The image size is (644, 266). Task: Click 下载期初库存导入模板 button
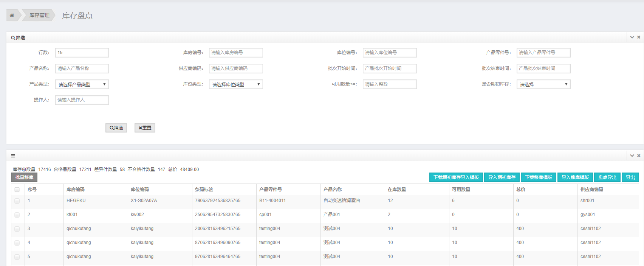(x=456, y=177)
